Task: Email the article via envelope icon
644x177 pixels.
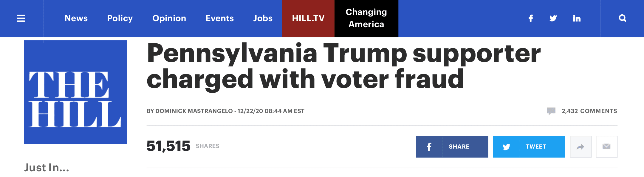Action: (x=606, y=147)
